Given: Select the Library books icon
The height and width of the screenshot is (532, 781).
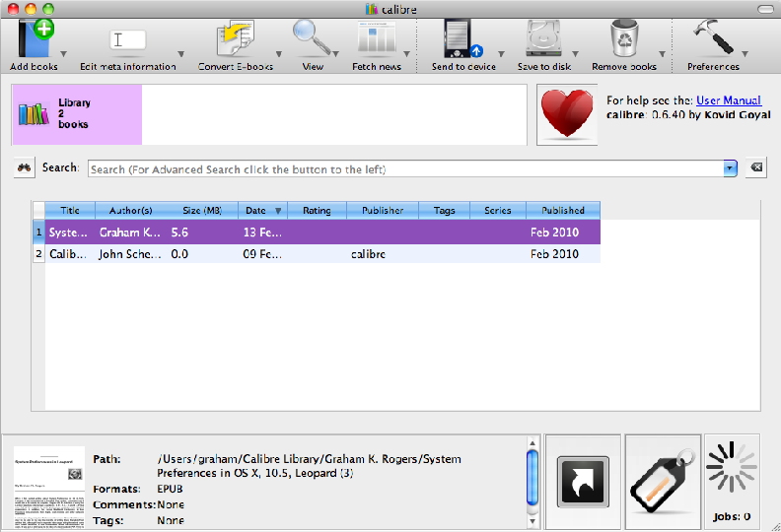Looking at the screenshot, I should click(x=34, y=114).
